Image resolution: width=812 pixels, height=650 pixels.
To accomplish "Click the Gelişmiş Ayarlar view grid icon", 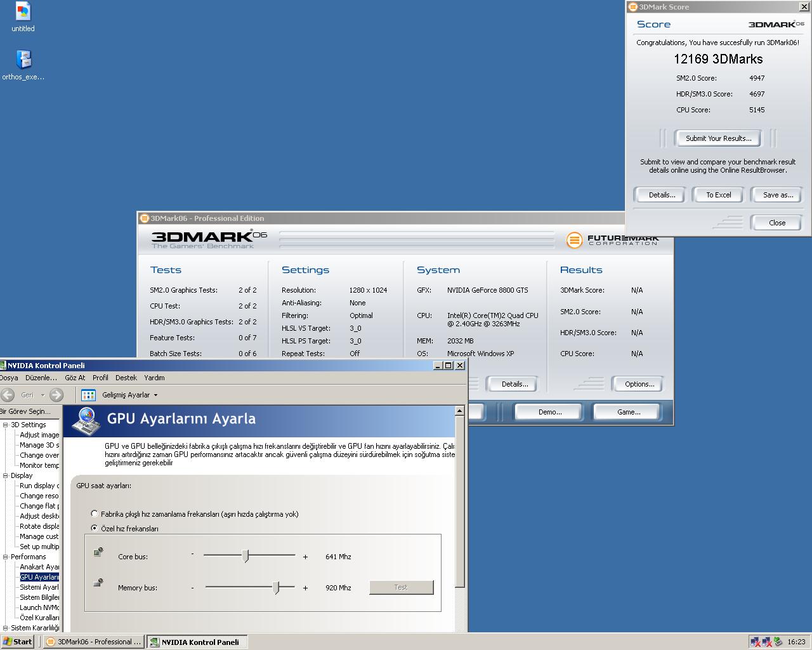I will (x=88, y=395).
